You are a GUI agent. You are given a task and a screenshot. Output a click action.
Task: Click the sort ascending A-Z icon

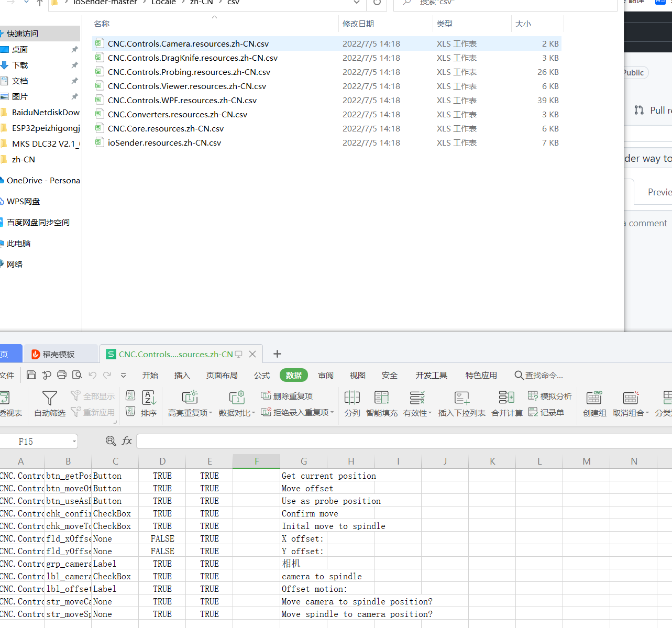point(130,396)
